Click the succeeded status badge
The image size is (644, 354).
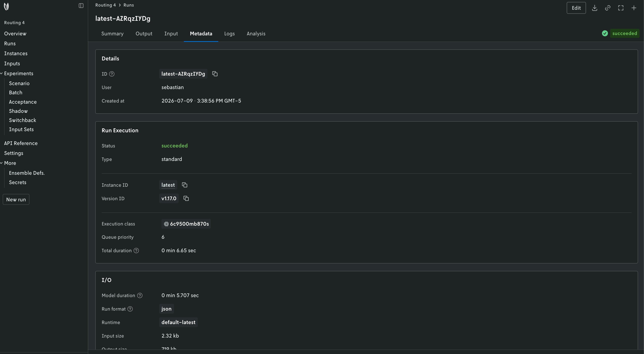(625, 33)
